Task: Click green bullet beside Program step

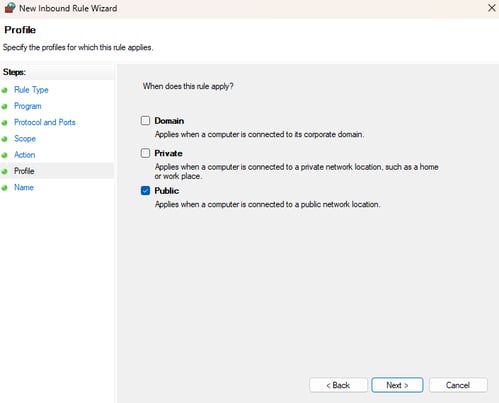Action: point(4,107)
